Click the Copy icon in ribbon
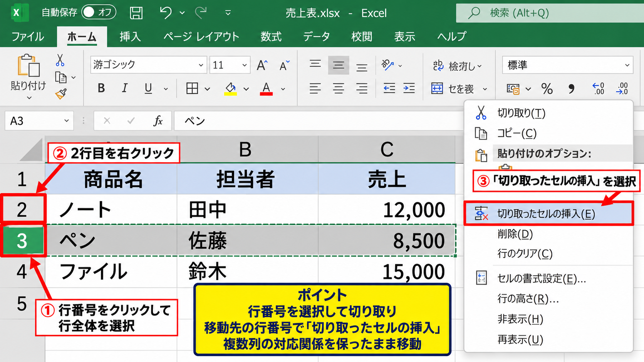Screen dimensions: 644x362 click(x=61, y=77)
